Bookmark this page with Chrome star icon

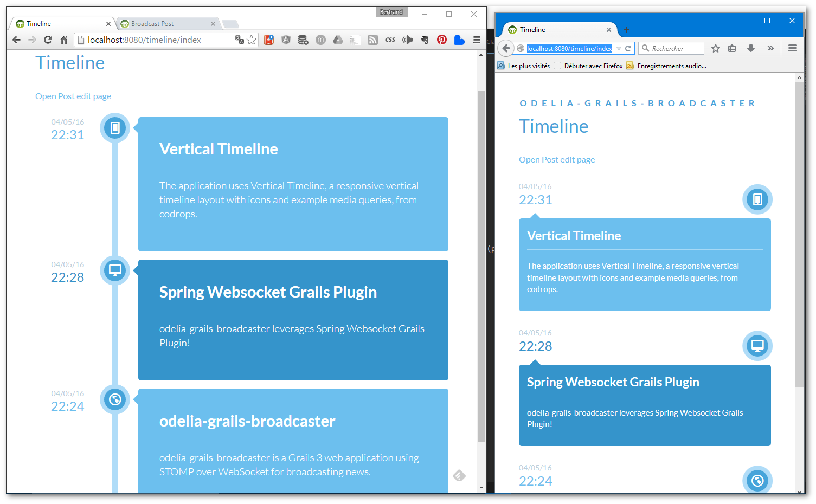[x=252, y=40]
